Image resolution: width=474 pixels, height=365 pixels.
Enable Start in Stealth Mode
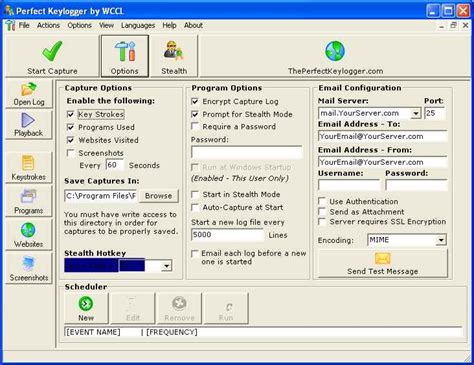click(x=195, y=194)
